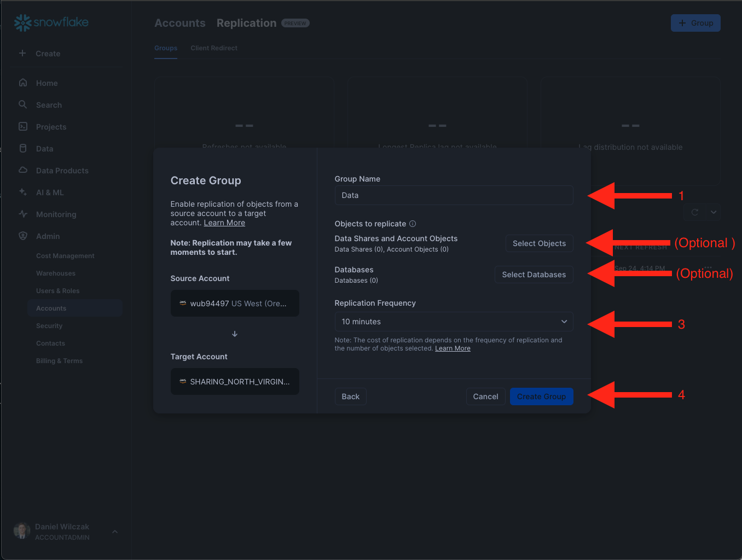The width and height of the screenshot is (742, 560).
Task: Open the Source Account selector
Action: coord(235,304)
